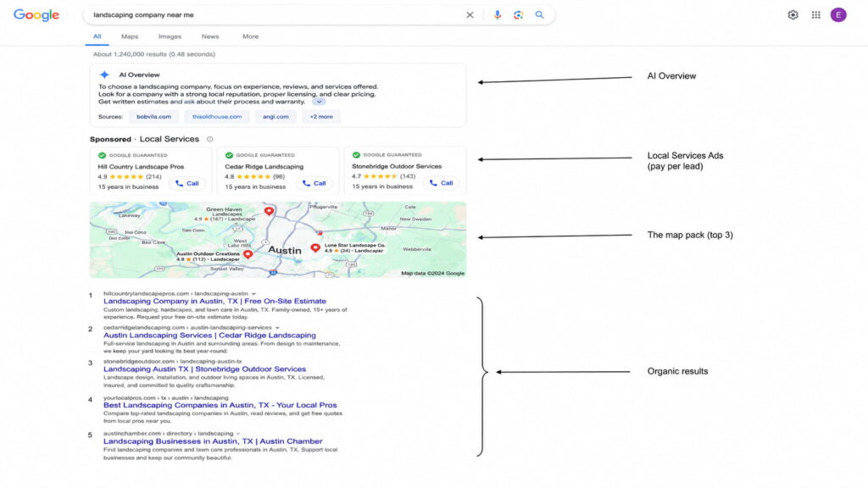
Task: Open the Cedar Ridge Landscaping ad title
Action: pyautogui.click(x=264, y=167)
